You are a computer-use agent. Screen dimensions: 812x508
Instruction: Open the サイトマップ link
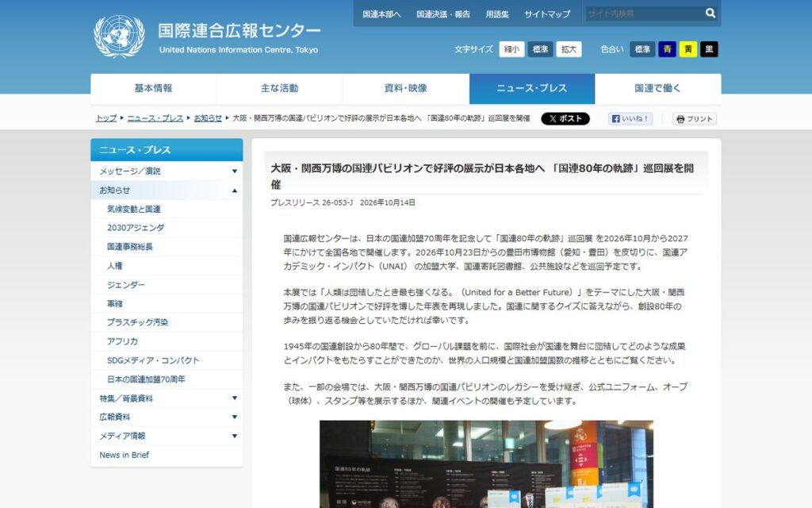click(547, 14)
